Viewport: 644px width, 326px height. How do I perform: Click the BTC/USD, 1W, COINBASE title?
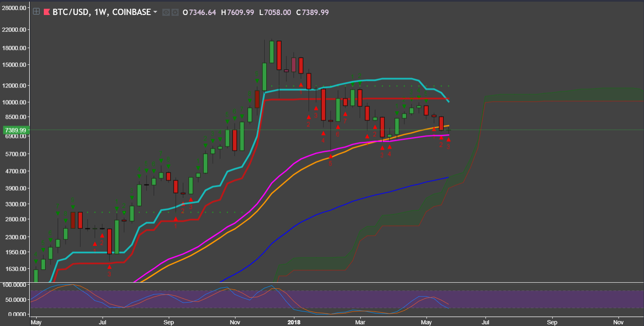101,12
